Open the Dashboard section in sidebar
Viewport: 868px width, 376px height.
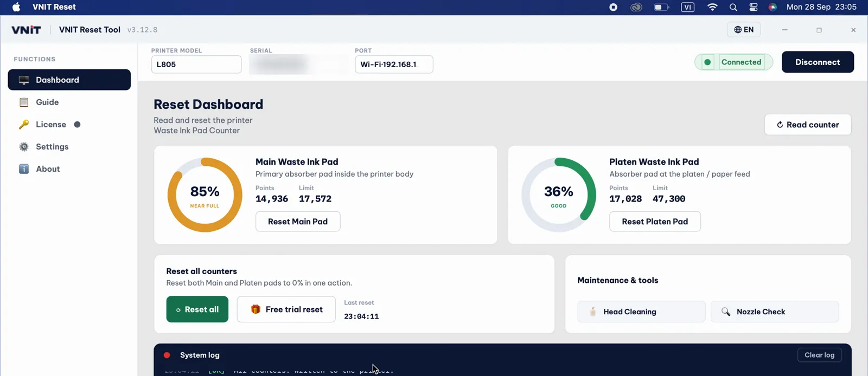coord(69,80)
